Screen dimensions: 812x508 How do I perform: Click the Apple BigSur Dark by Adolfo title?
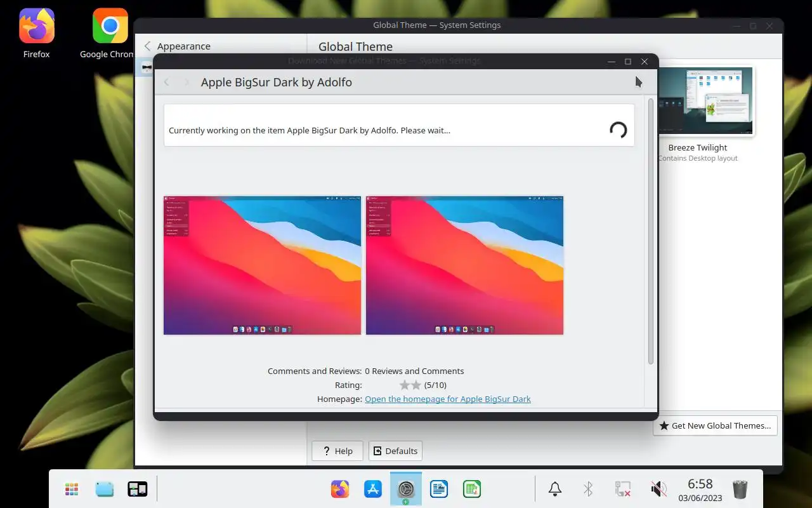pos(277,82)
